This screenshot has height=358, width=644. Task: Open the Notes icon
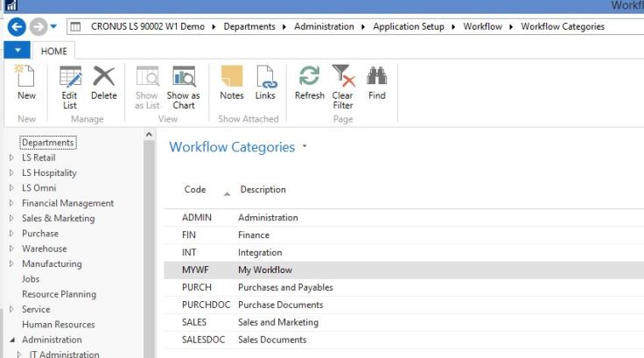tap(232, 76)
